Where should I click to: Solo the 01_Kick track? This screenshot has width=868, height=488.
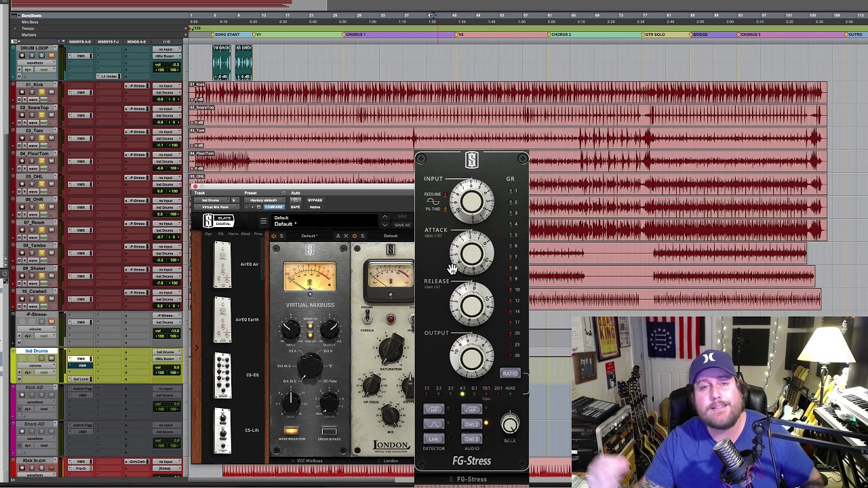coord(41,91)
